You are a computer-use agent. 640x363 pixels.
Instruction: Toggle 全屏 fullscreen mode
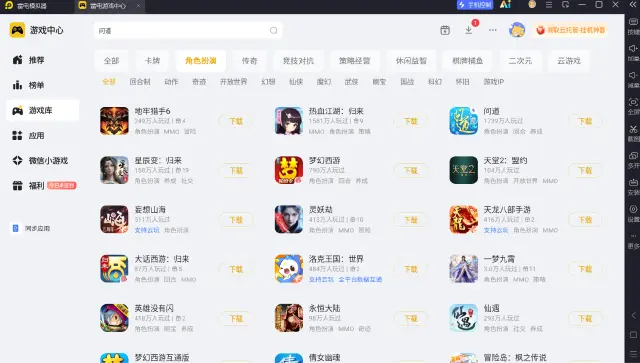coord(633,106)
